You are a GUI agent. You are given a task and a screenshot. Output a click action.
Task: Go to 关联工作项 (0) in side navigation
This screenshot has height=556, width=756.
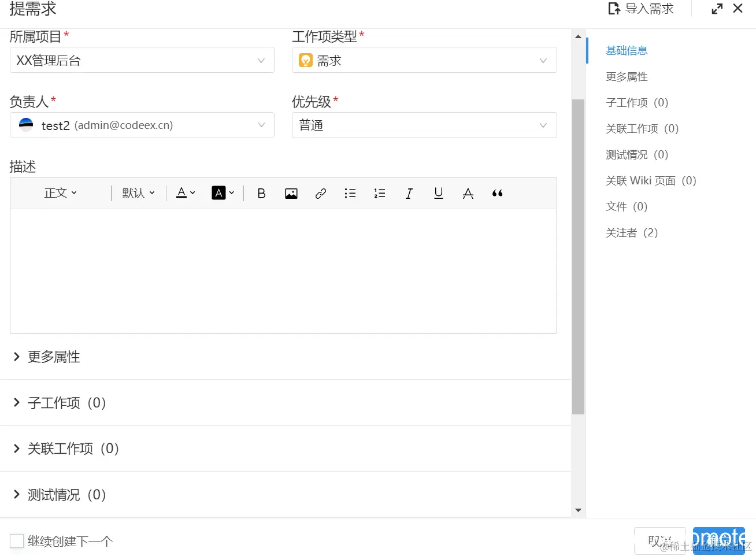point(642,128)
